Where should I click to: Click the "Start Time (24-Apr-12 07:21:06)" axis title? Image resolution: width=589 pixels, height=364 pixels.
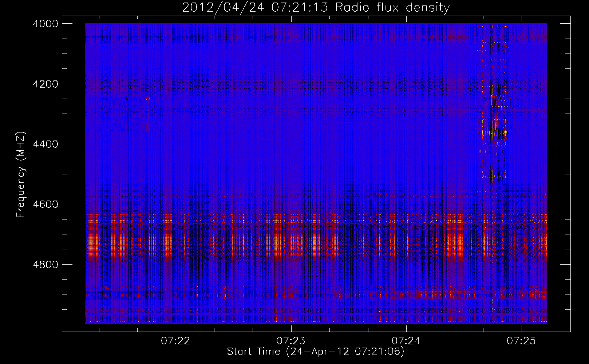[316, 352]
